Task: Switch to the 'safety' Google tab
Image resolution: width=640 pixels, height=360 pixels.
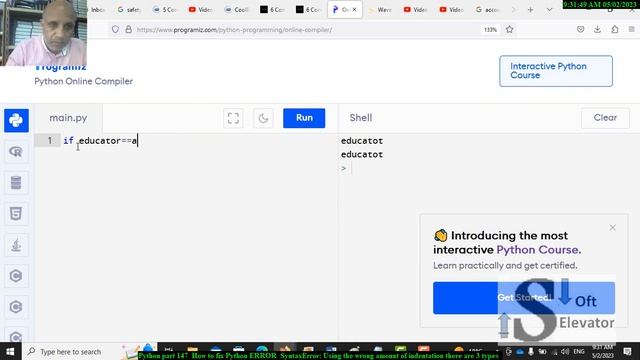Action: tap(129, 9)
